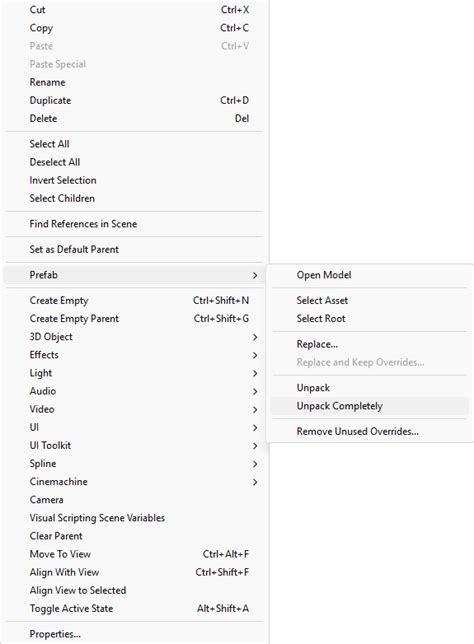Click the Rename menu entry
Image resolution: width=474 pixels, height=644 pixels.
click(134, 82)
